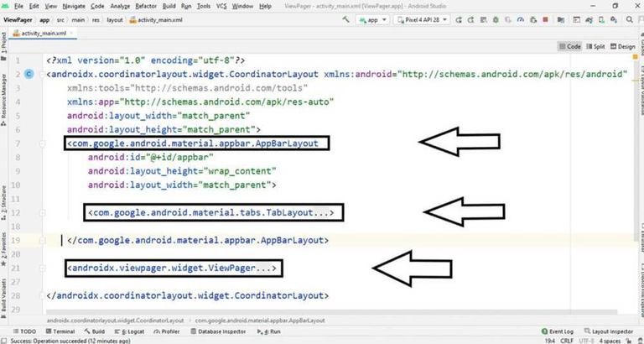The width and height of the screenshot is (644, 344).
Task: Collapse the AppBarLayout fold on line 7
Action: point(42,143)
